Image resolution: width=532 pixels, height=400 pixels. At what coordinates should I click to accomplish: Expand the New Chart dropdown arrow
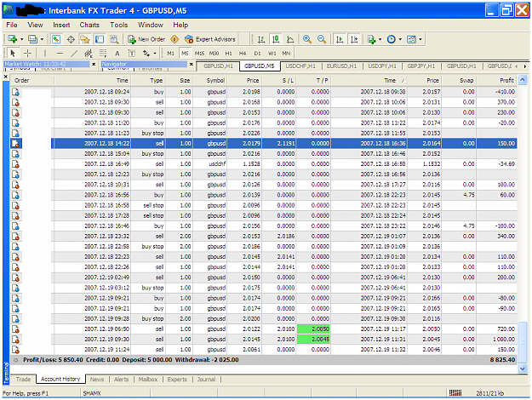pos(22,39)
